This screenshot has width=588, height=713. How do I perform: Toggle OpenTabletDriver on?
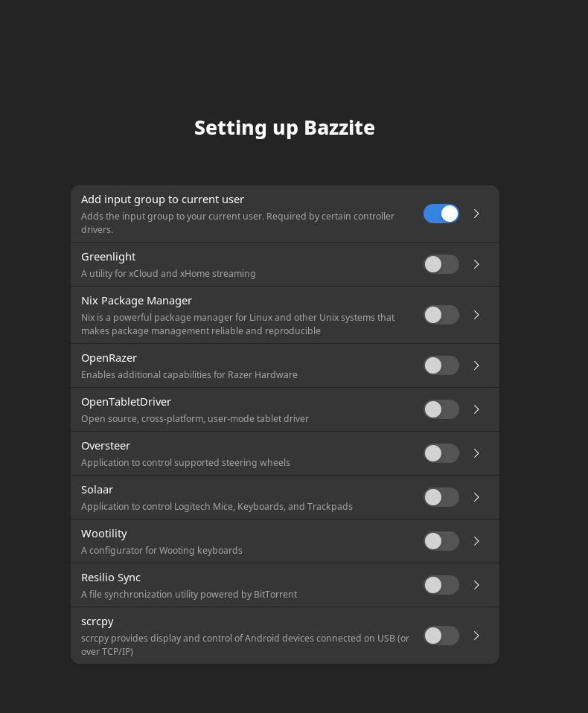tap(441, 409)
